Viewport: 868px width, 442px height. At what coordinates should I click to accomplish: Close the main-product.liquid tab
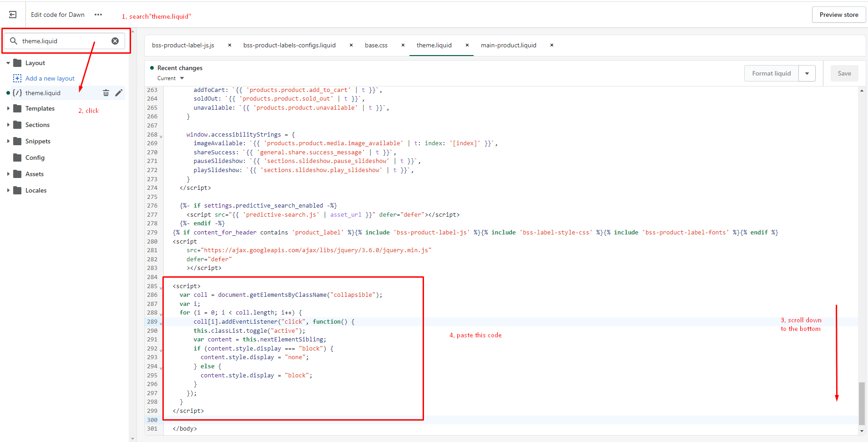(x=552, y=45)
